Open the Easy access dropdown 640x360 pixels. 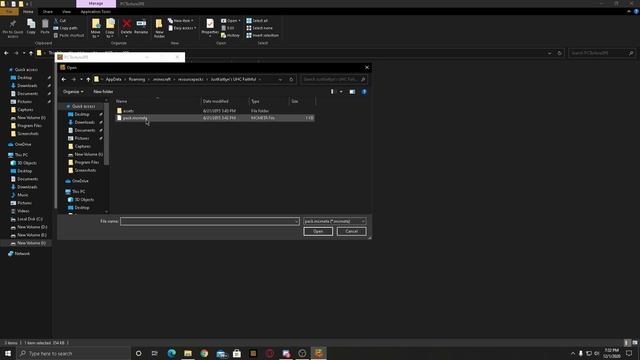182,28
